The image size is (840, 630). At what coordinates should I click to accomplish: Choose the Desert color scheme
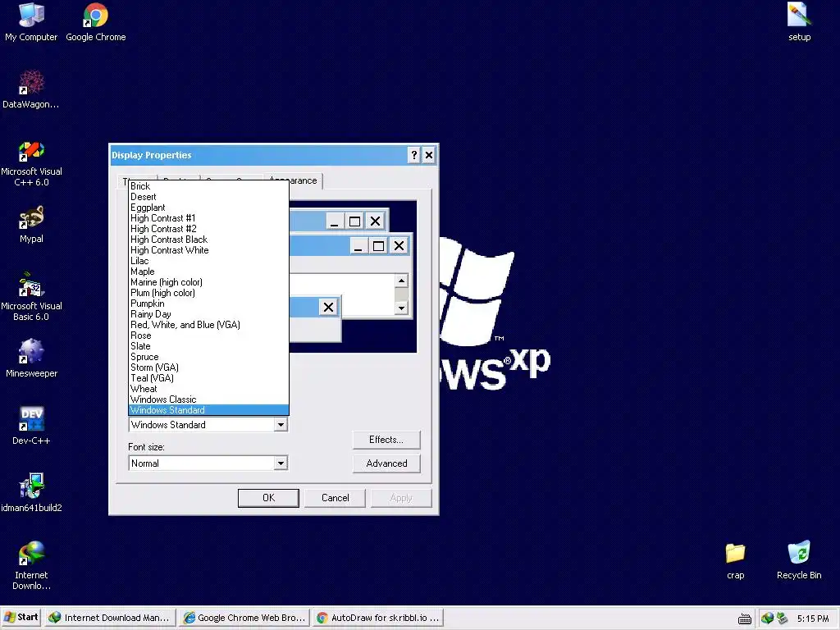tap(209, 197)
